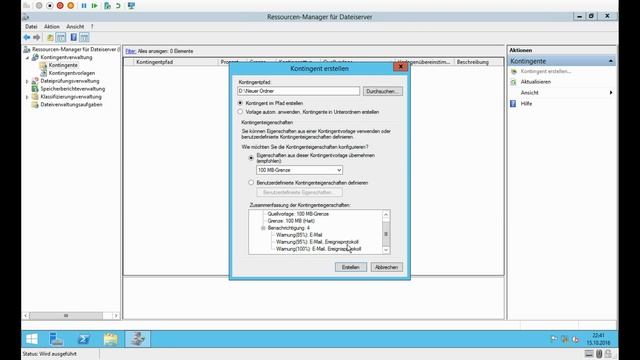The width and height of the screenshot is (640, 360).
Task: Select Kontingente in the tree
Action: pos(63,65)
